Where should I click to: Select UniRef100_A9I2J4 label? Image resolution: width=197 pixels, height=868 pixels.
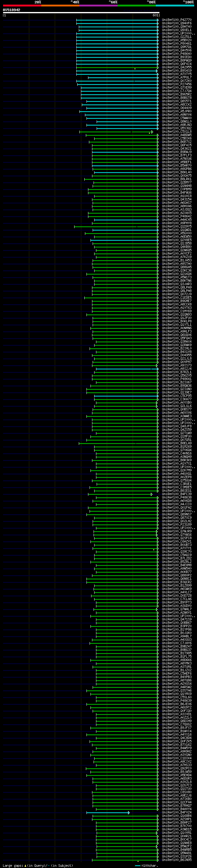point(176,369)
